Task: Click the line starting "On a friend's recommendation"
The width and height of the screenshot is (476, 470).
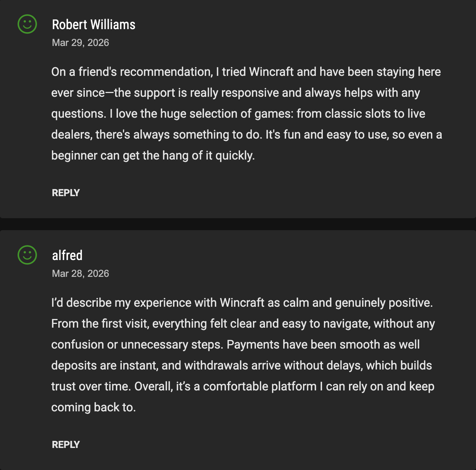Action: [x=246, y=72]
